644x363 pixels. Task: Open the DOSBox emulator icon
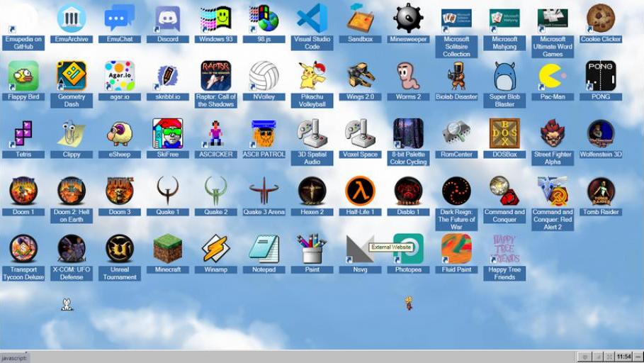pos(504,133)
